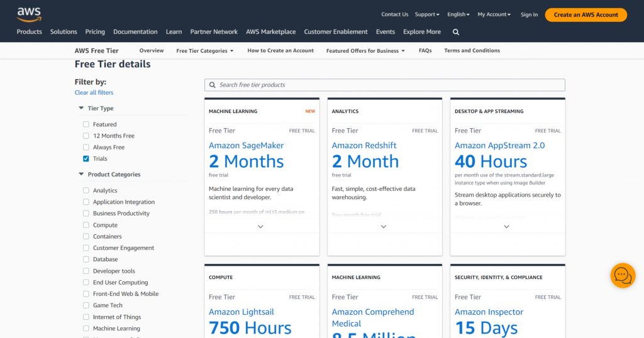The width and height of the screenshot is (644, 338).
Task: Check the Business Productivity checkbox
Action: click(x=86, y=214)
